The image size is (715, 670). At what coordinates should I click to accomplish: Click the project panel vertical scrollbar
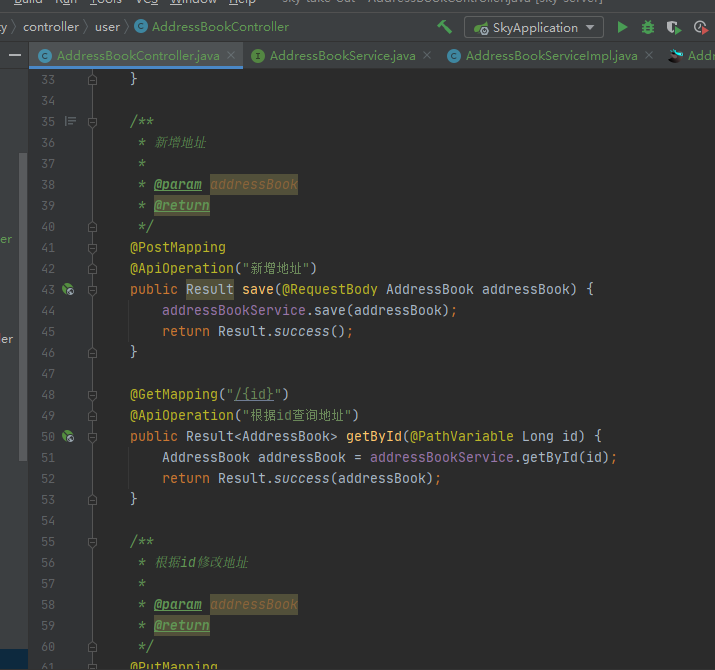(x=23, y=307)
